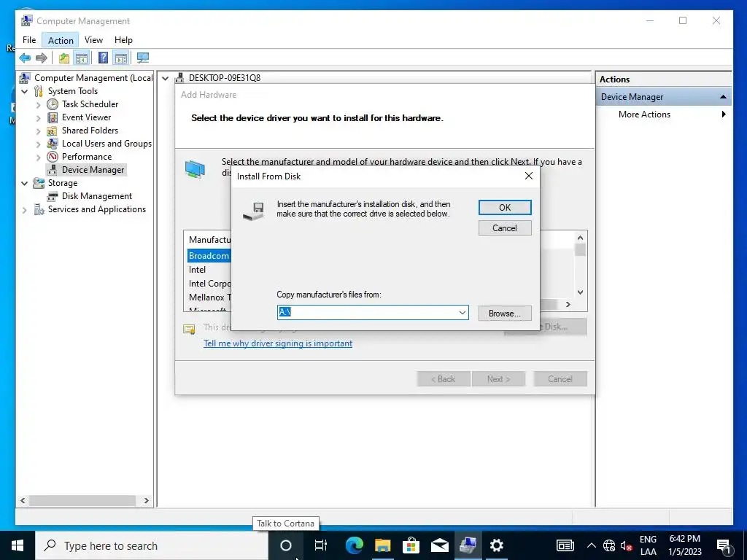This screenshot has width=747, height=560.
Task: Open Settings gear on the taskbar
Action: 496,545
